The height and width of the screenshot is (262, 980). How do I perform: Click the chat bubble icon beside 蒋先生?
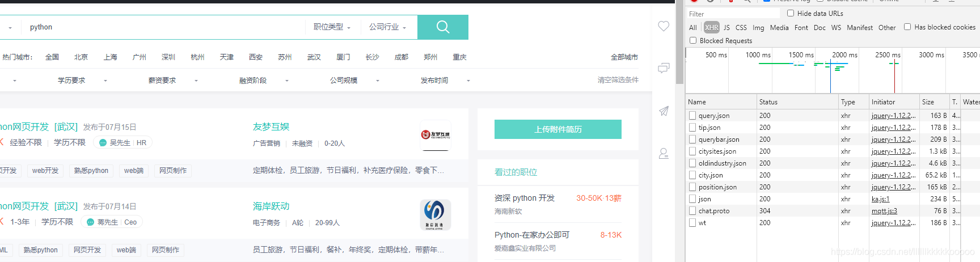[x=90, y=222]
